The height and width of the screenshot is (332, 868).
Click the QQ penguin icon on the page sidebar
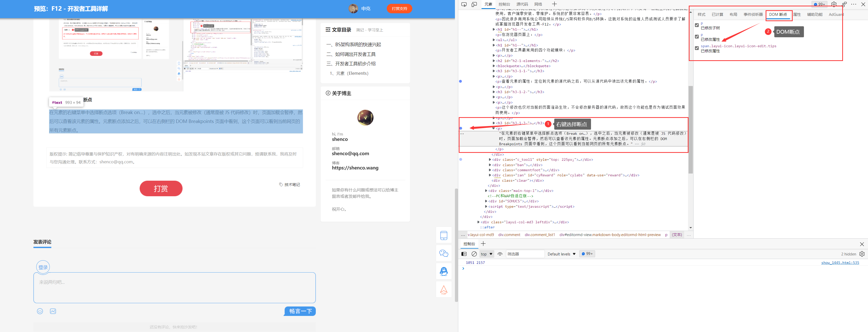click(444, 271)
